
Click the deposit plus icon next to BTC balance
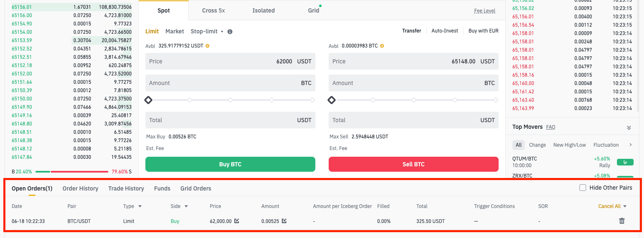(382, 46)
